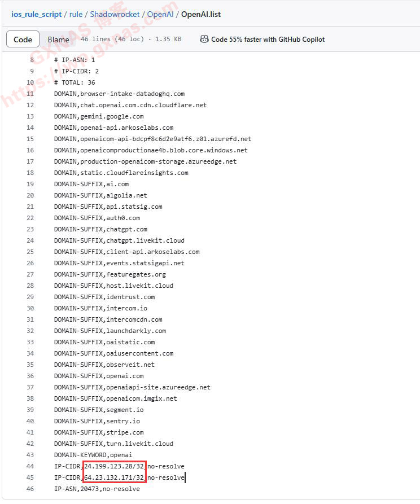Open the ios_rule_script repository link
Image resolution: width=420 pixels, height=504 pixels.
pyautogui.click(x=36, y=14)
